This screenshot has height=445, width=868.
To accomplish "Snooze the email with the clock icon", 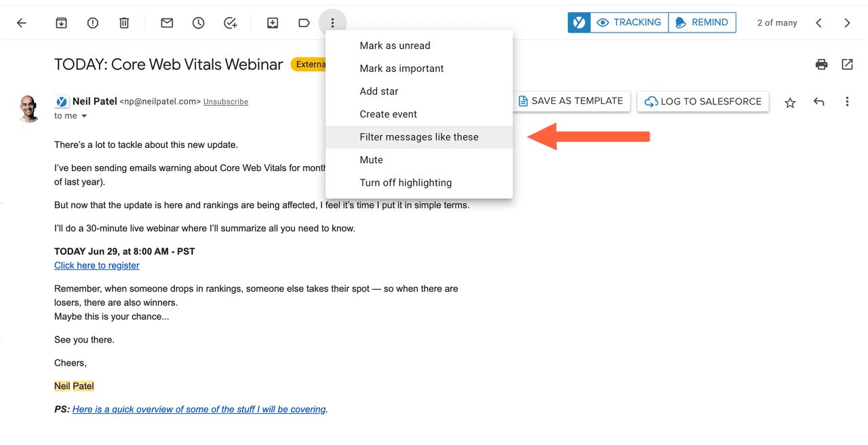I will (198, 22).
